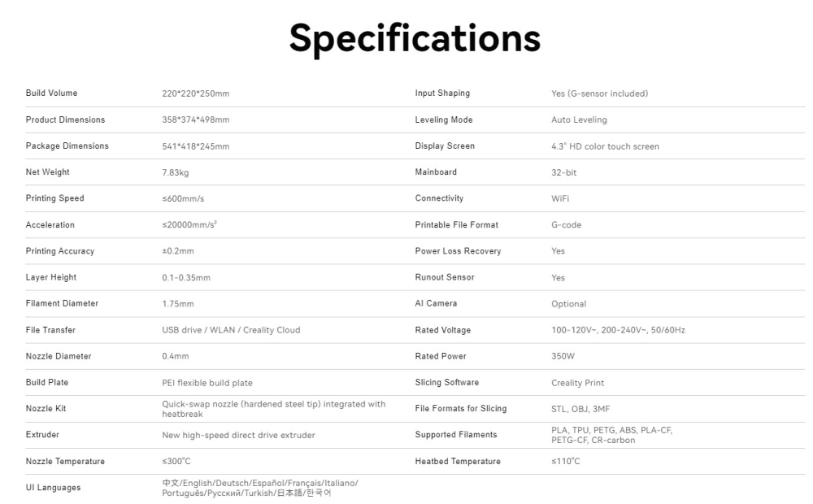Screen dimensions: 813x504
Task: Click the Input Shaping label
Action: 442,93
